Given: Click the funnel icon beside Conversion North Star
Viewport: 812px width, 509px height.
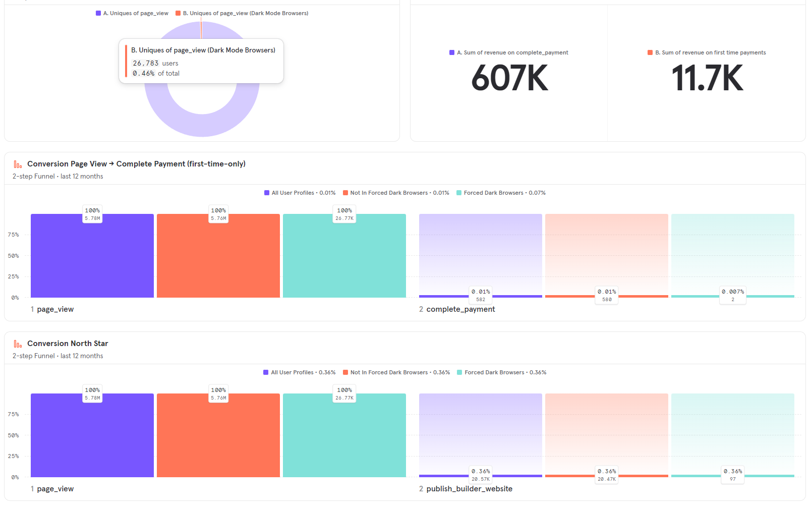Looking at the screenshot, I should 18,344.
